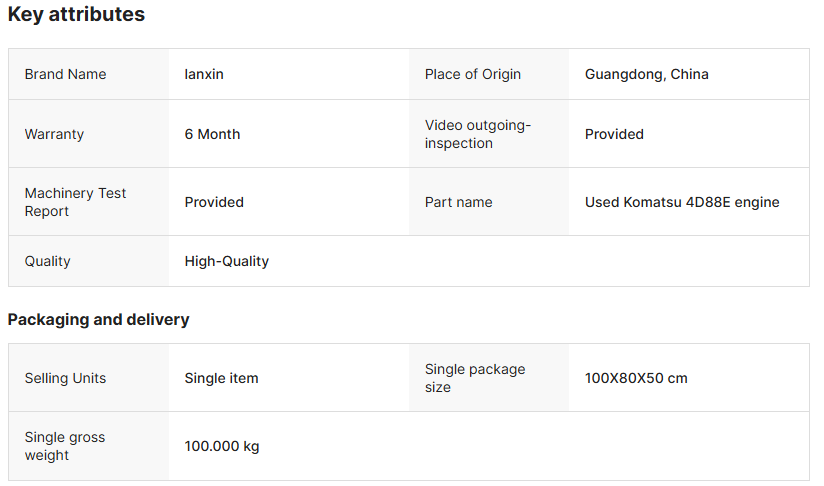The height and width of the screenshot is (486, 824).
Task: Select the 6 Month warranty value
Action: 212,134
